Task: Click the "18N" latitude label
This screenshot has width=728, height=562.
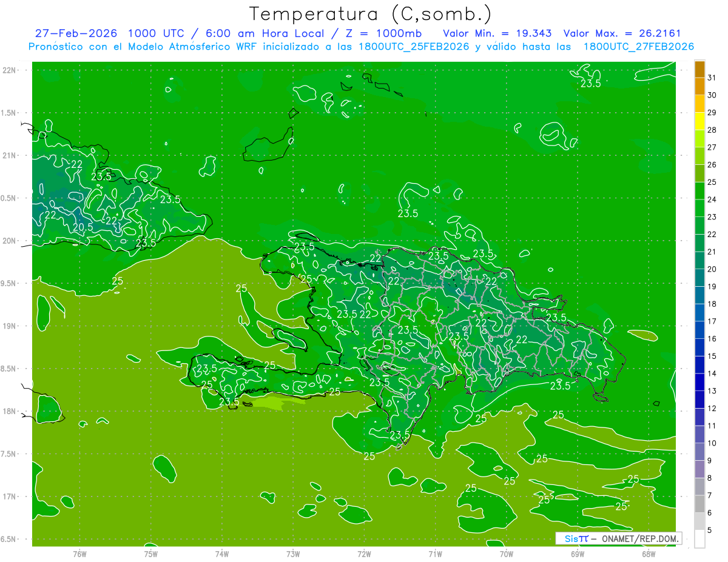Action: (x=10, y=411)
